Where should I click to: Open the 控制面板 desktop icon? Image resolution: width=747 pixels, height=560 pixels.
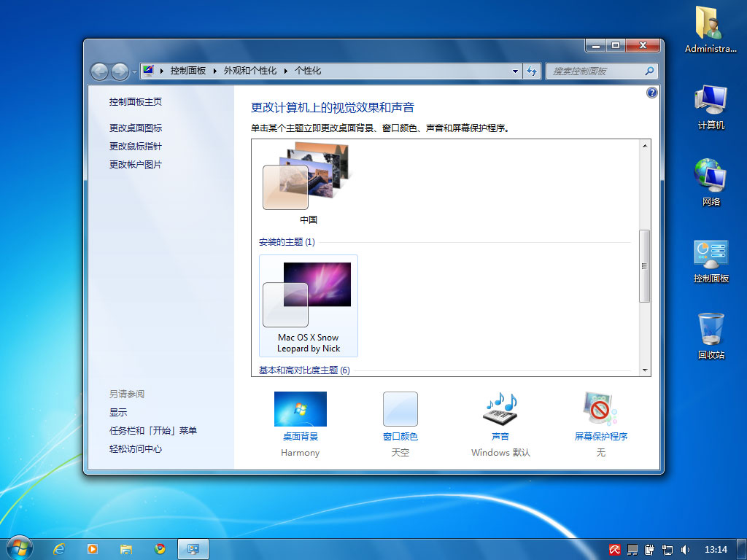coord(711,260)
